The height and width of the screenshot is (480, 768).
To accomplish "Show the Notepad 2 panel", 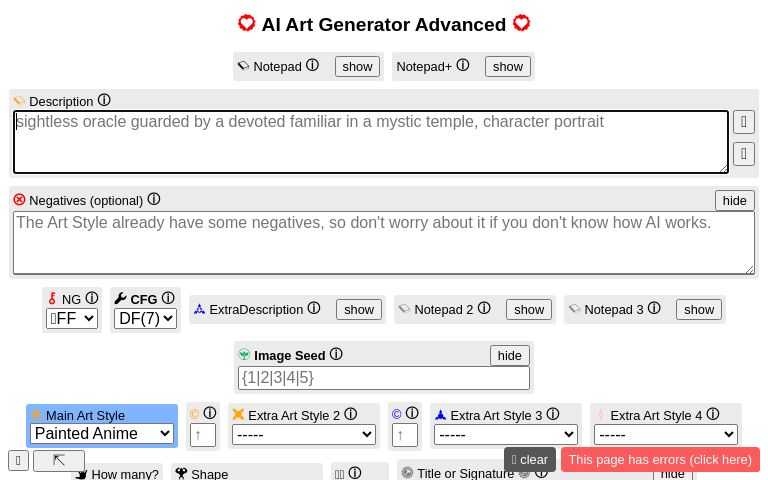I will pyautogui.click(x=528, y=310).
